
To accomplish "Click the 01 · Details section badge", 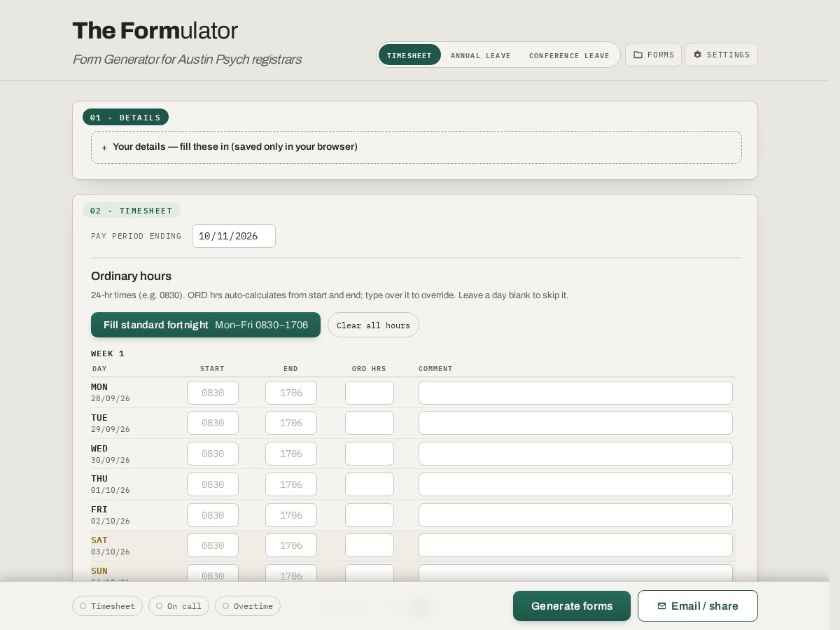I will 125,118.
